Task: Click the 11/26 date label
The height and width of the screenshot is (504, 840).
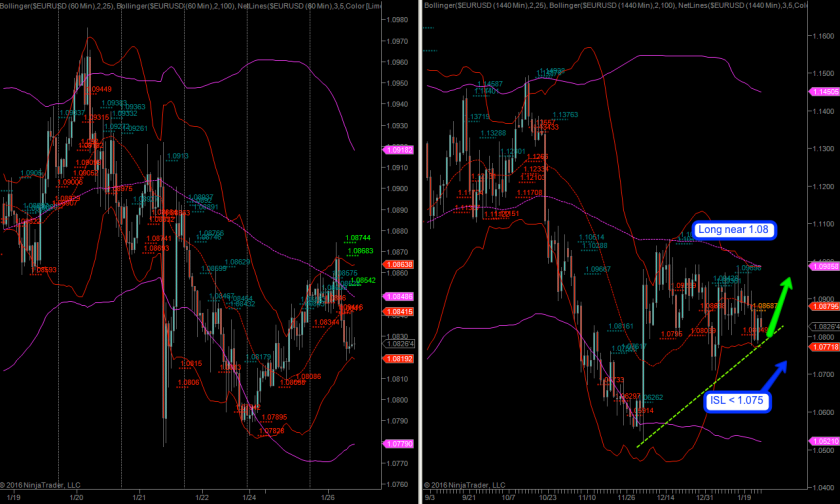Action: tap(626, 498)
